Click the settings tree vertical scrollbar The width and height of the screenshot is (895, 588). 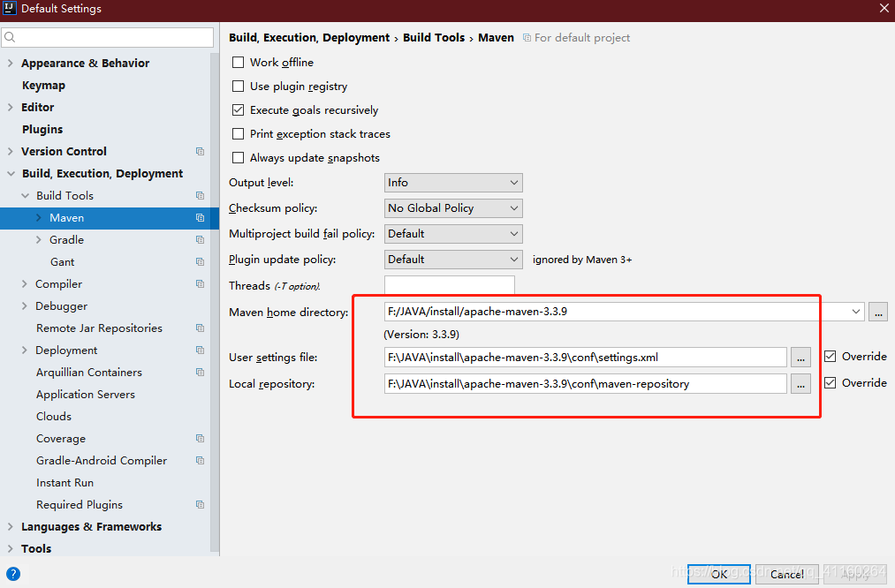(x=215, y=302)
